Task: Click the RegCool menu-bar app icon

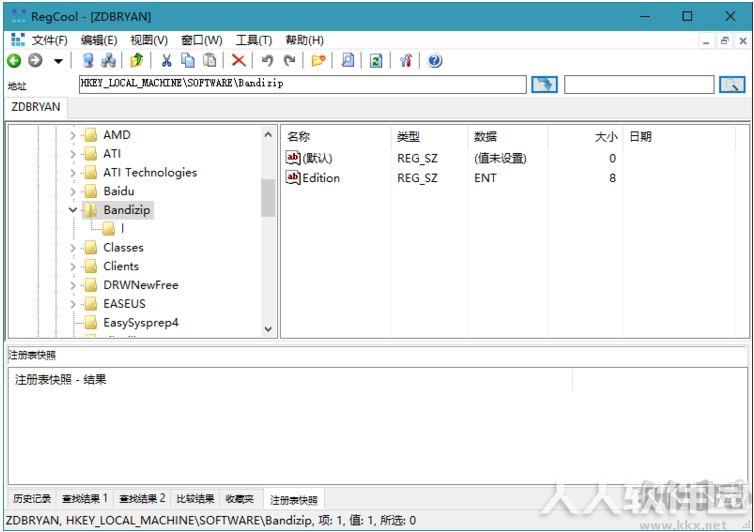Action: point(18,40)
